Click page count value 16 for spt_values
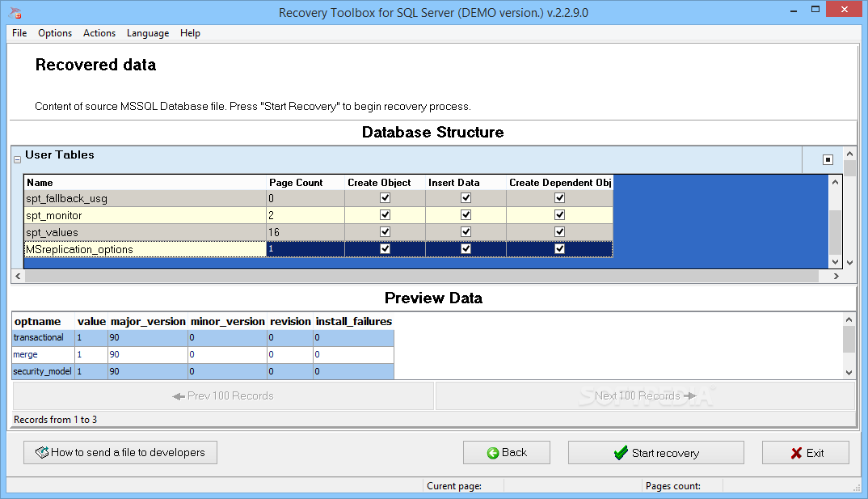The image size is (868, 499). (x=305, y=232)
